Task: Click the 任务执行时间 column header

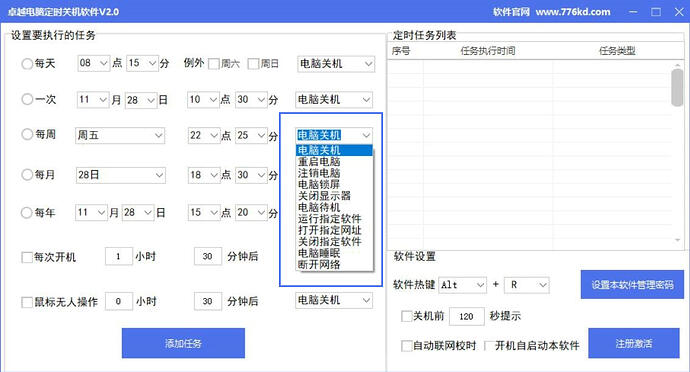Action: point(488,51)
